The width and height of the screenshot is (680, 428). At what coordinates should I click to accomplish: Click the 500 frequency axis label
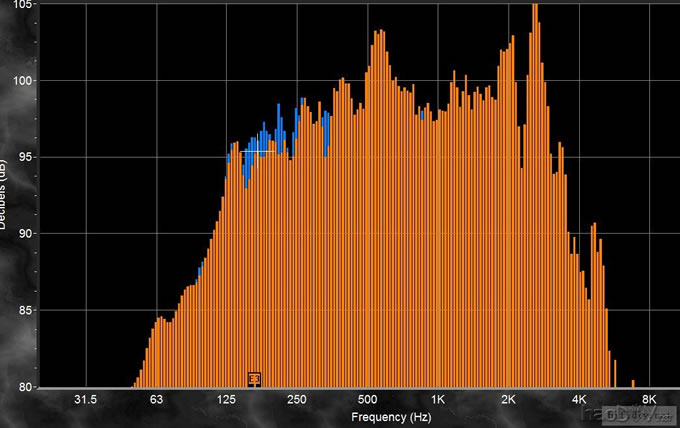click(367, 400)
